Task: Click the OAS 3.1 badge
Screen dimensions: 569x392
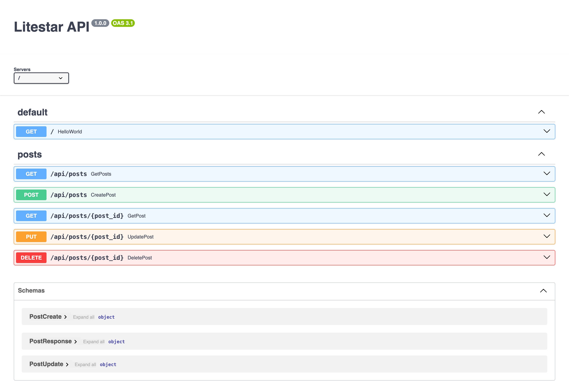Action: click(x=123, y=23)
